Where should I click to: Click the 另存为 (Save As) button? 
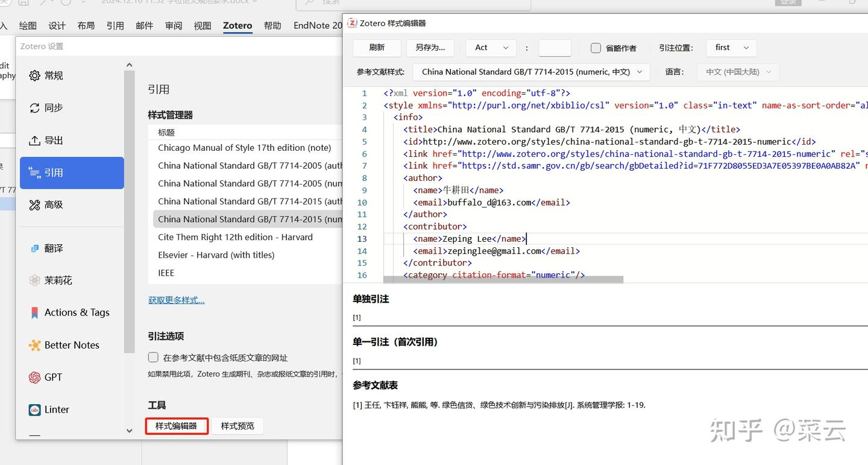click(x=430, y=48)
